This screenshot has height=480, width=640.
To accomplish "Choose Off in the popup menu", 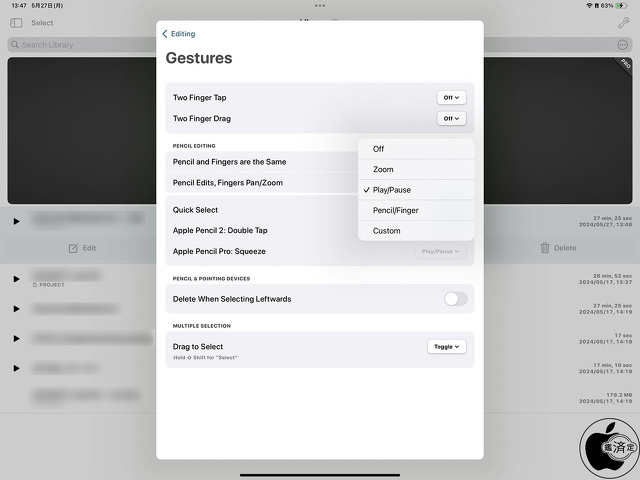I will tap(416, 149).
